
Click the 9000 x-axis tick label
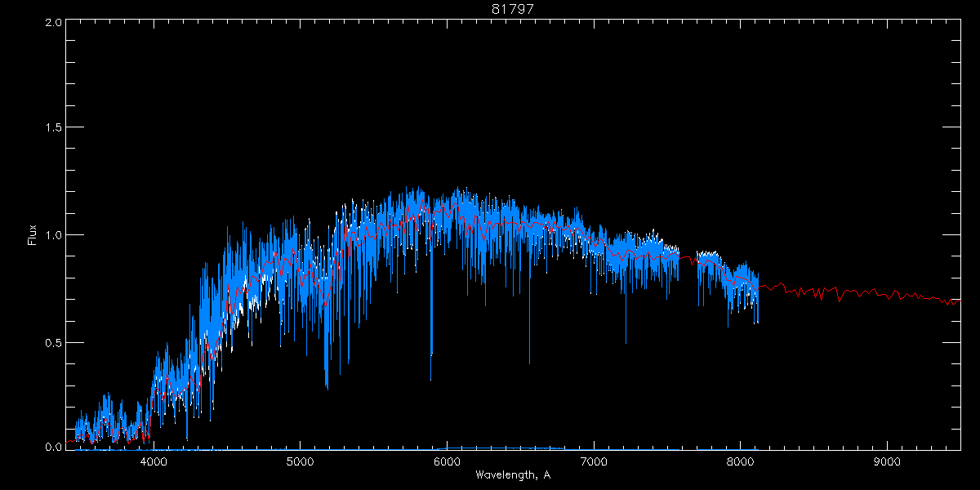pos(888,461)
